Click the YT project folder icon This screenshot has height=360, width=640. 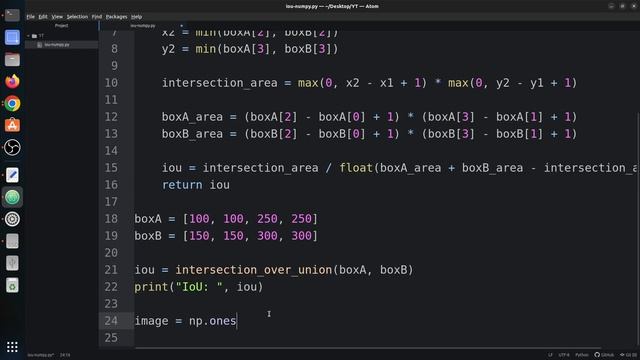34,36
